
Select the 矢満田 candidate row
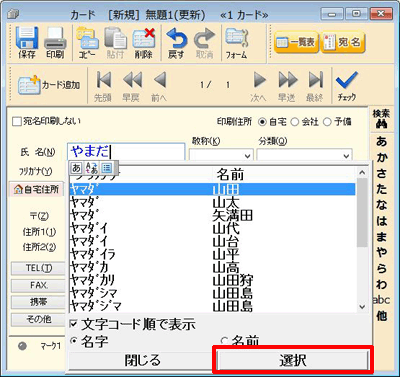(x=212, y=215)
